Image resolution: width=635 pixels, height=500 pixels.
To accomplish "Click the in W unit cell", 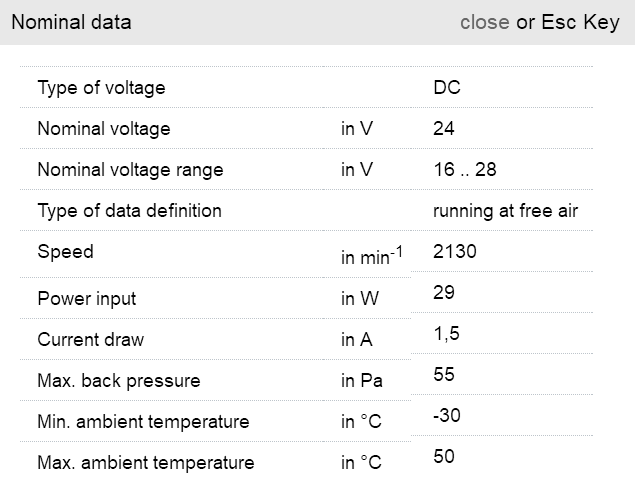I will pyautogui.click(x=358, y=299).
